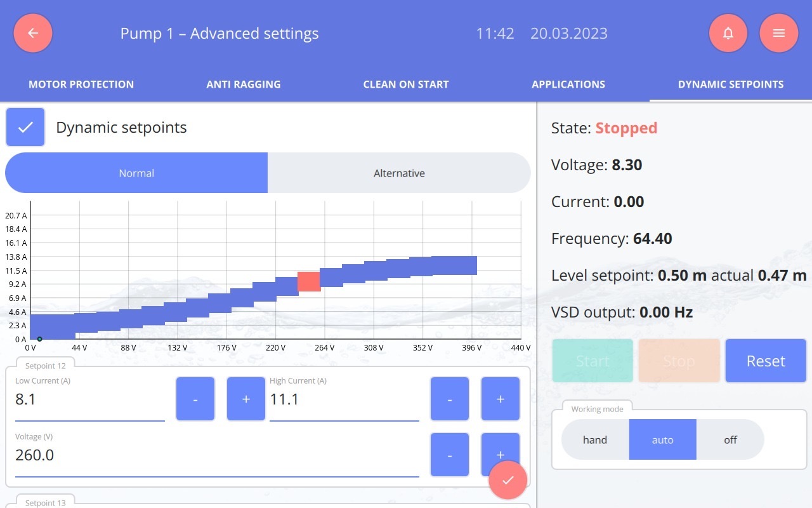The height and width of the screenshot is (508, 812).
Task: Set working mode to hand
Action: [x=595, y=439]
